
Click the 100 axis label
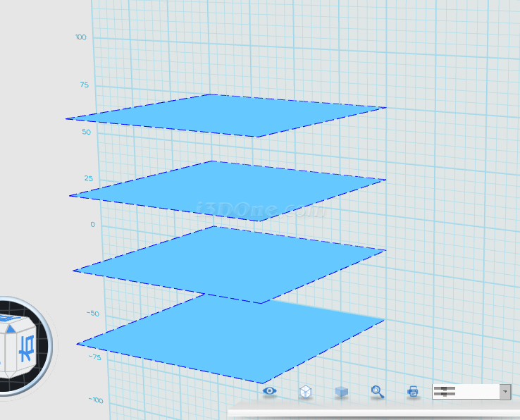point(81,37)
